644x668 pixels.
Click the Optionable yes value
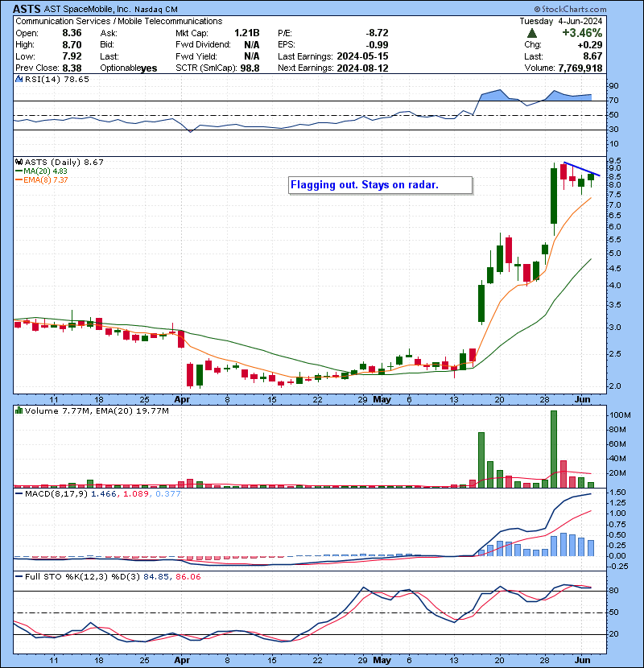click(x=148, y=68)
